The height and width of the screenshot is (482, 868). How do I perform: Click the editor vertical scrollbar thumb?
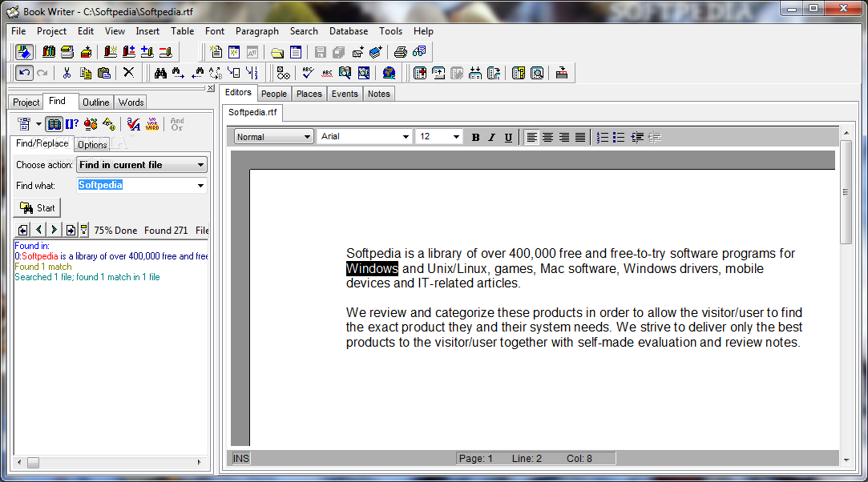(x=846, y=192)
